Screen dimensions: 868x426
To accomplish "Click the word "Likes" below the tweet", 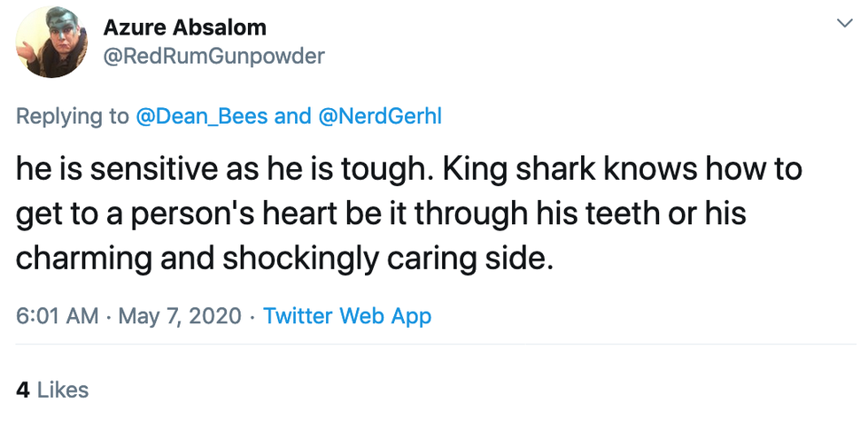I will coord(63,389).
